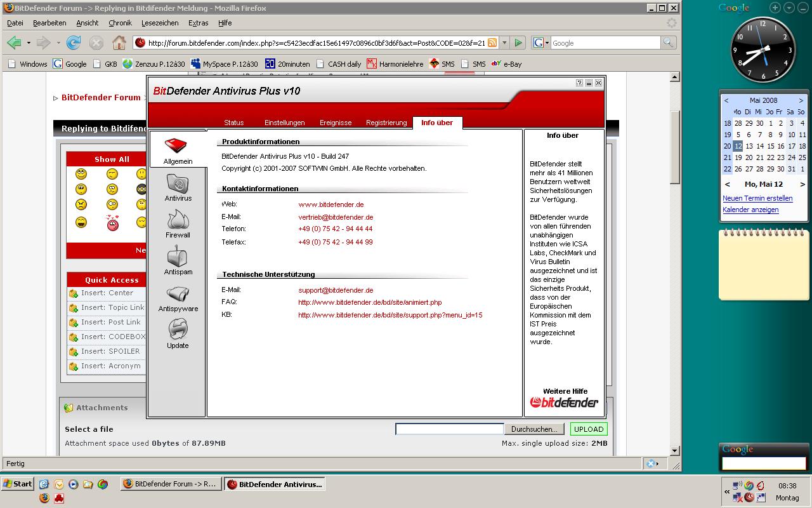Open the Google sidebar options dropdown arrow
The width and height of the screenshot is (812, 508).
[789, 8]
